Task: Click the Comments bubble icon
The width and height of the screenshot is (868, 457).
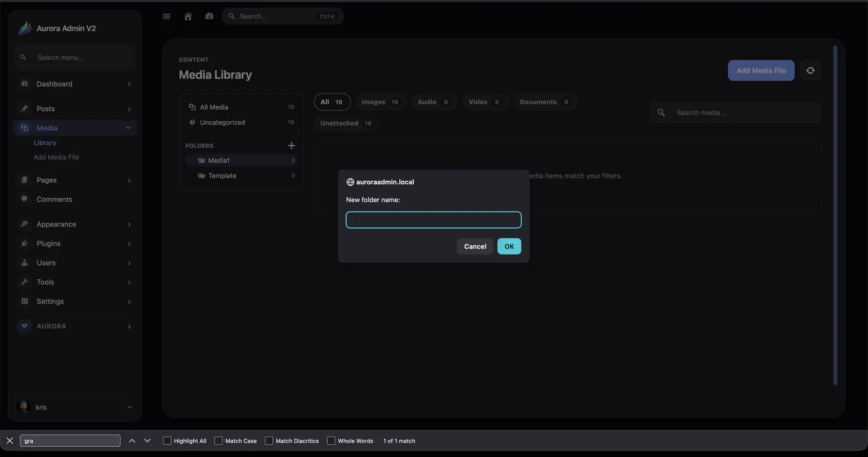Action: tap(24, 199)
